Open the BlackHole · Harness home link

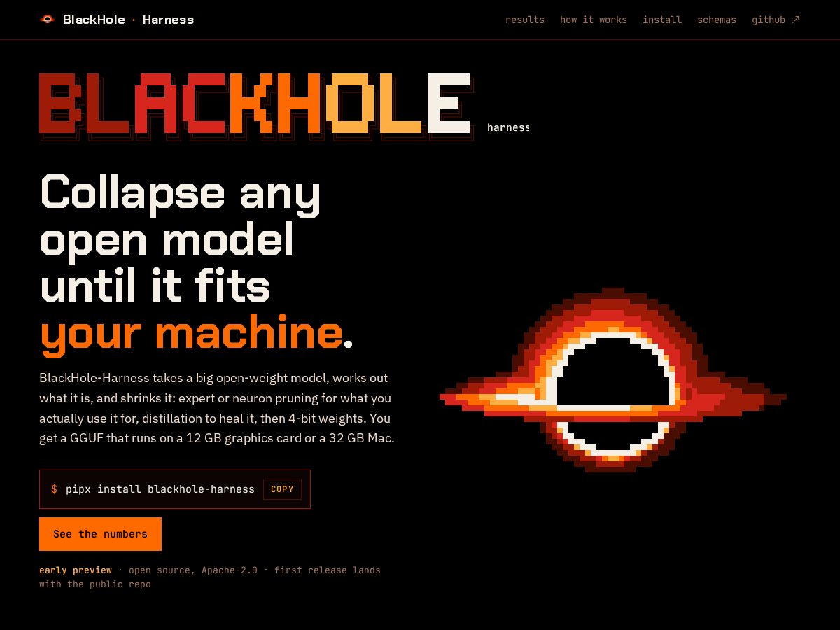(x=117, y=20)
